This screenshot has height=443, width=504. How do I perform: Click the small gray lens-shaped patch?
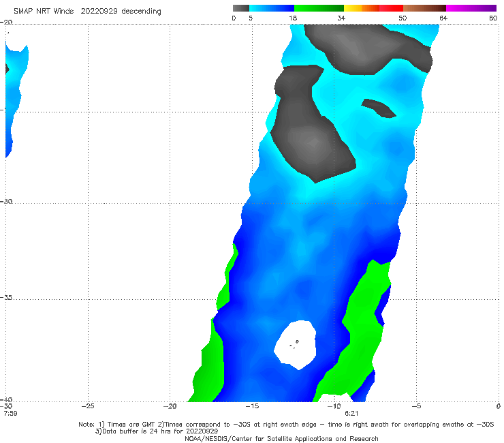[x=378, y=108]
